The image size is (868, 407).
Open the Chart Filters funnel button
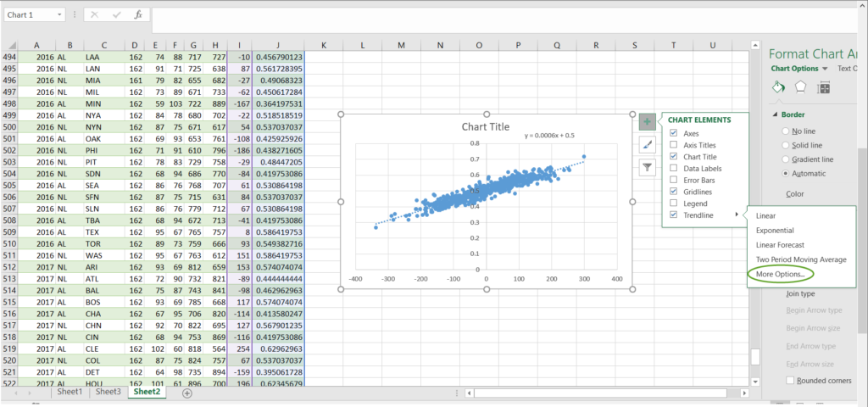(647, 168)
